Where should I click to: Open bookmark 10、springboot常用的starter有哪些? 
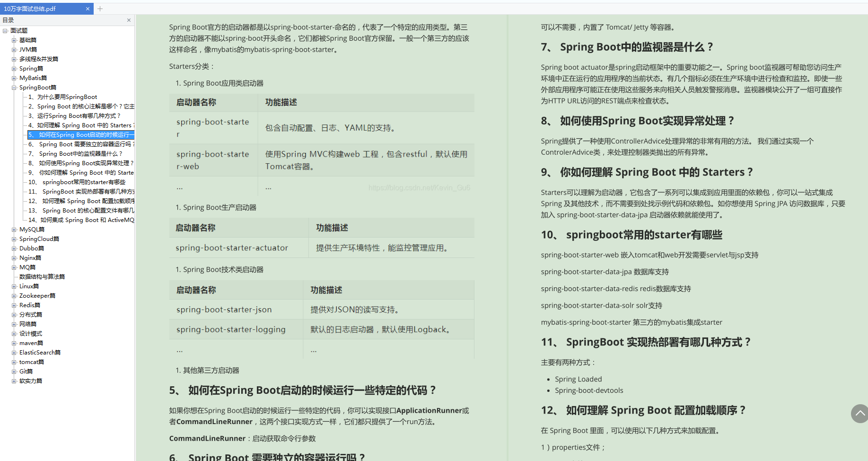point(77,182)
